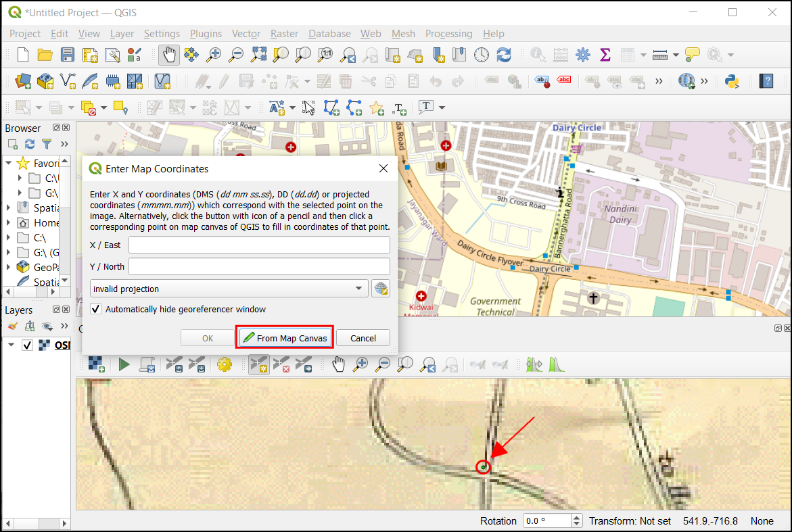Image resolution: width=792 pixels, height=532 pixels.
Task: Expand the GeoPackage item in Browser tree
Action: coord(9,267)
